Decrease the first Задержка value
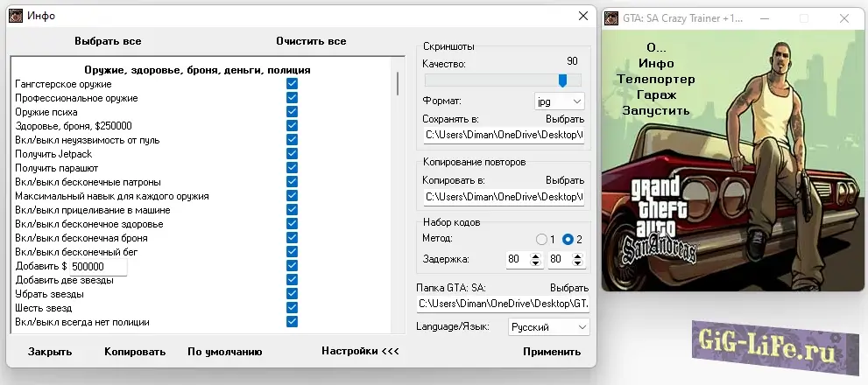The height and width of the screenshot is (385, 868). point(535,262)
